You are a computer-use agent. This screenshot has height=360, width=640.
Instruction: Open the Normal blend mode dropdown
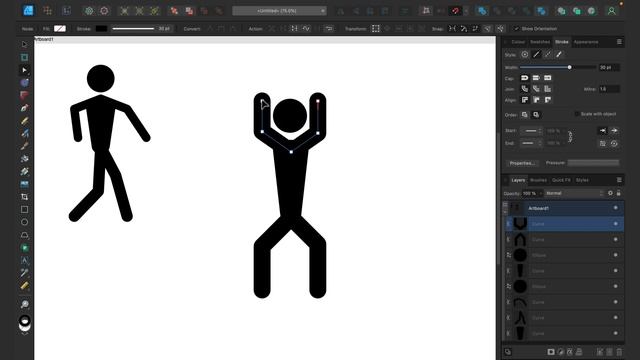pyautogui.click(x=574, y=193)
